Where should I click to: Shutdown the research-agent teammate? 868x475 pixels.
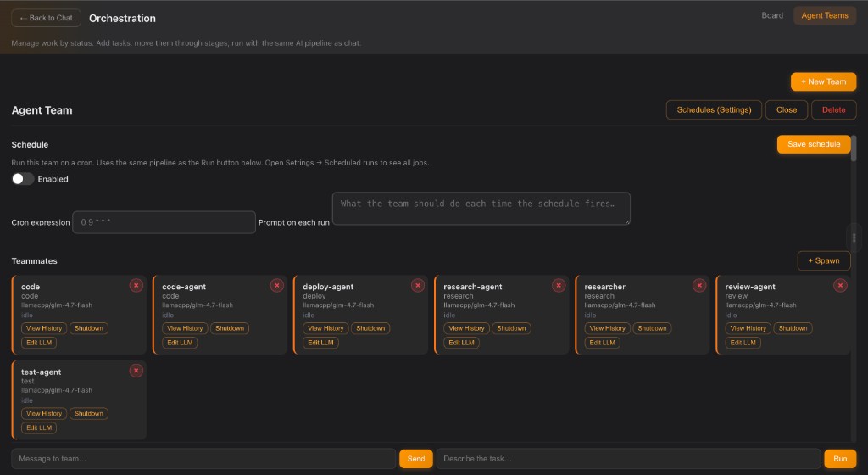coord(511,328)
